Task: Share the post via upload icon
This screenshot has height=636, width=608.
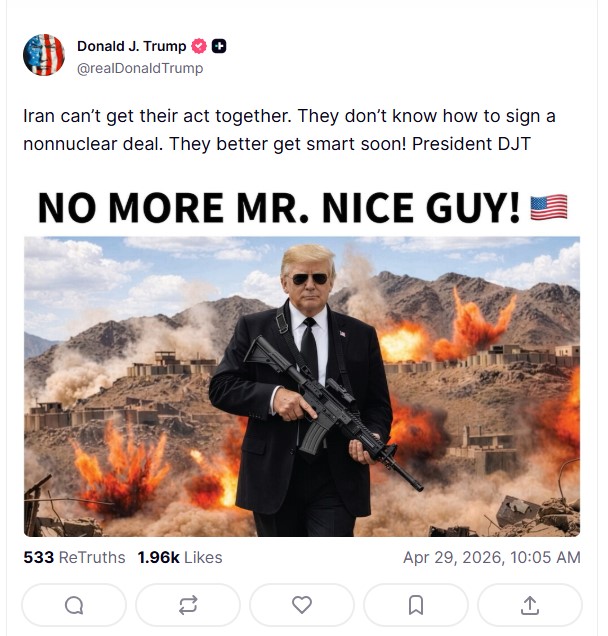Action: (x=530, y=604)
